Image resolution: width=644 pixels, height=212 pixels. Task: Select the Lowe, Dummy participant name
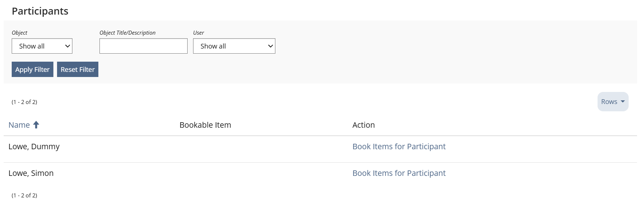tap(34, 147)
